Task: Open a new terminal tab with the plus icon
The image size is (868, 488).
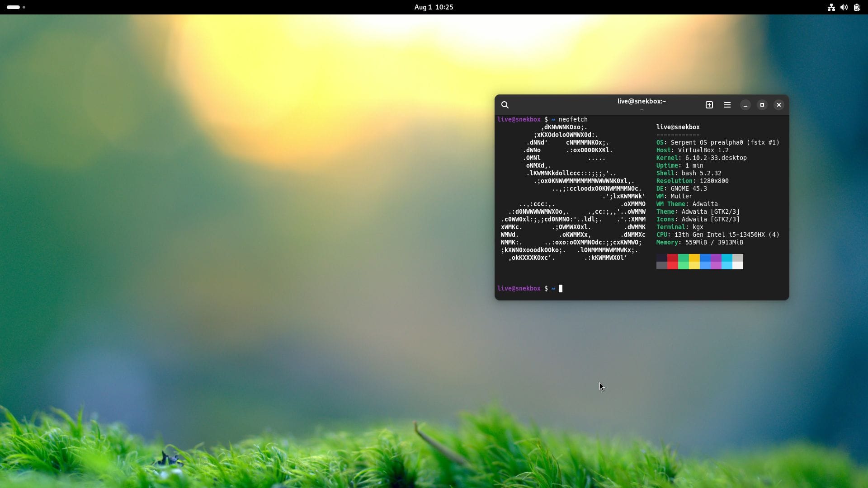Action: click(x=709, y=104)
